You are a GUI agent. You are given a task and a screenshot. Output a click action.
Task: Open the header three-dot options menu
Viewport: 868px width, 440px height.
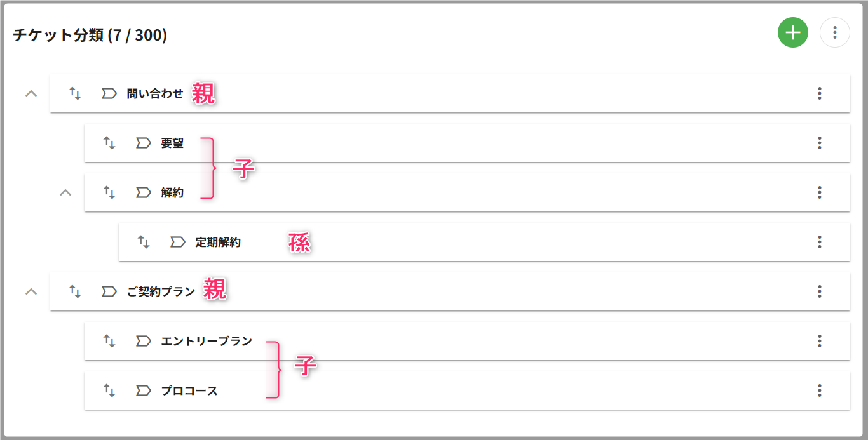tap(835, 32)
